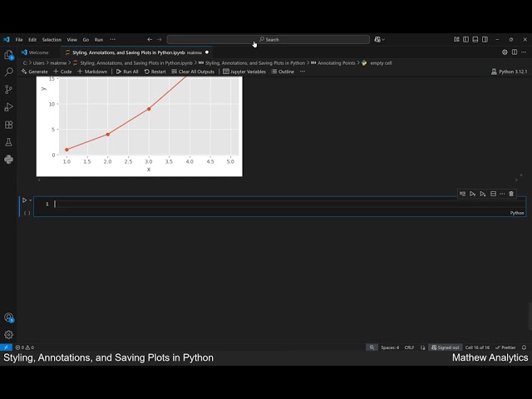Open editor more actions ellipsis at top right
Viewport: 532px width, 399px height.
pyautogui.click(x=524, y=52)
